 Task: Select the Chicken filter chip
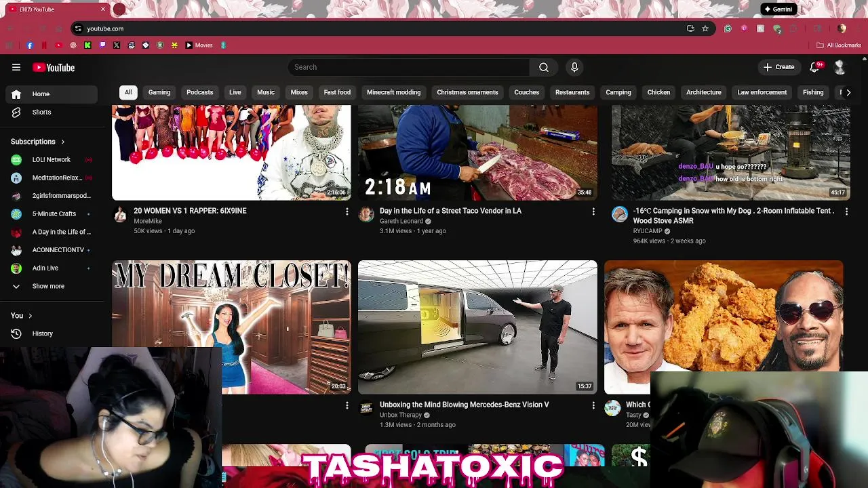[658, 92]
